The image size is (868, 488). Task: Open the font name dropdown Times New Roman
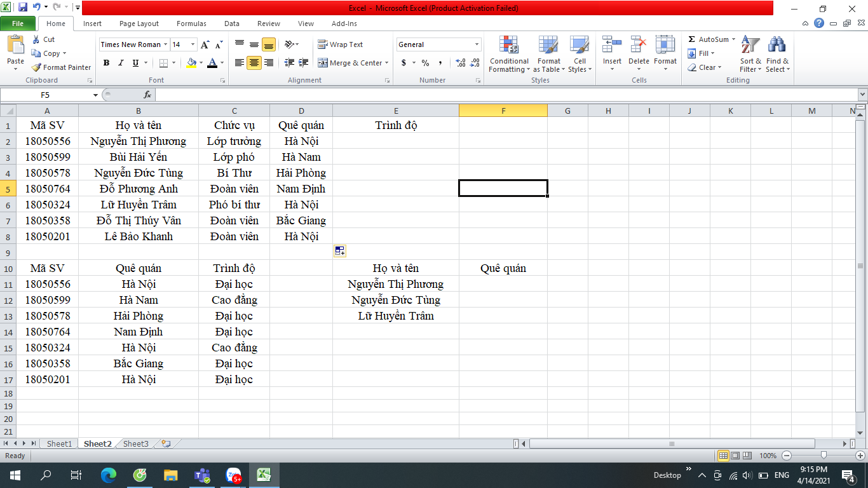coord(165,44)
